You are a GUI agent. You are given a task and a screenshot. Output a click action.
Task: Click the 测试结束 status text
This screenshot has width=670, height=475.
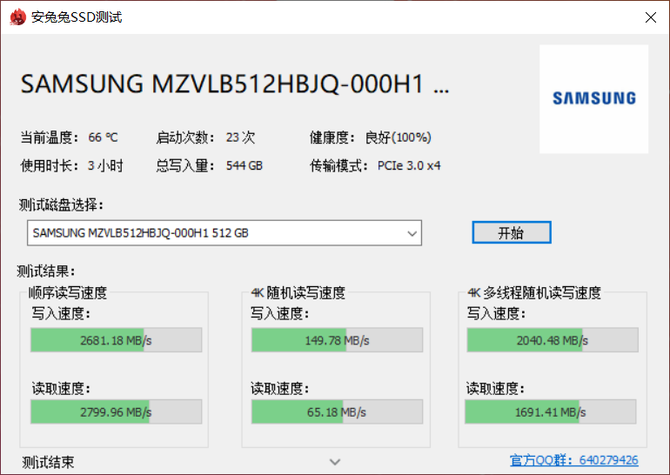[x=48, y=461]
